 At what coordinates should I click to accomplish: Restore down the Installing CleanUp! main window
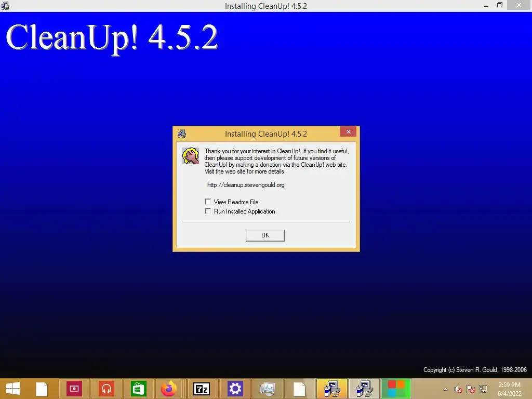click(499, 5)
